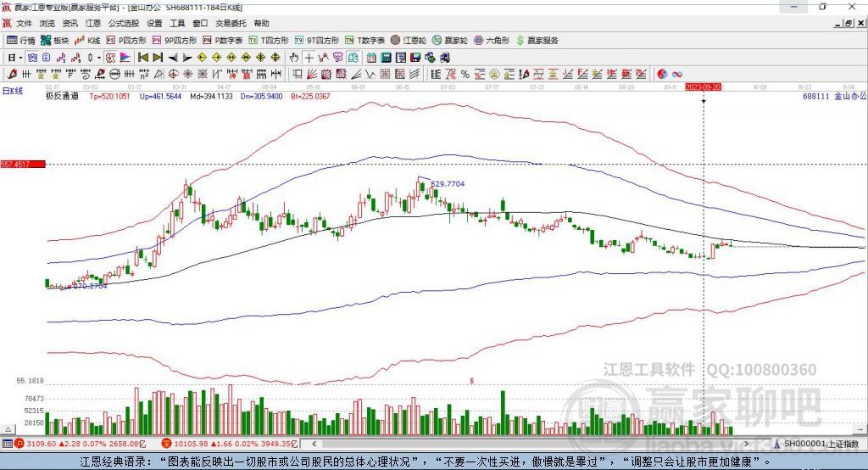The width and height of the screenshot is (868, 470).
Task: Launch the 江恩轮 Gann wheel
Action: (x=409, y=41)
